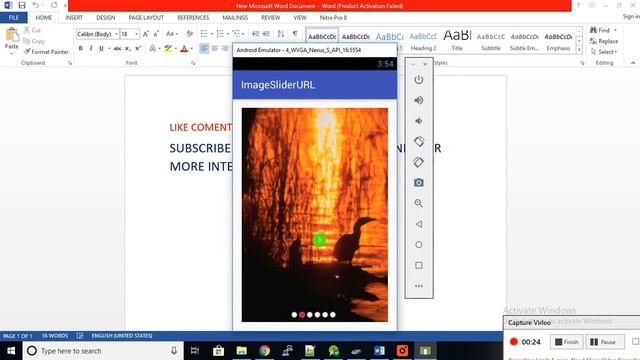Open emulator extended controls three-dots

pyautogui.click(x=418, y=286)
